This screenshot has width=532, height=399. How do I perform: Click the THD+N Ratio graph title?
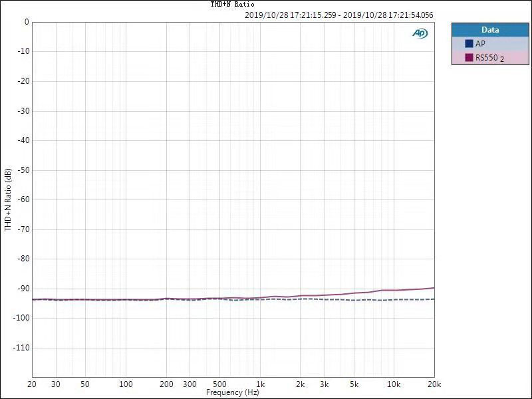(x=232, y=4)
